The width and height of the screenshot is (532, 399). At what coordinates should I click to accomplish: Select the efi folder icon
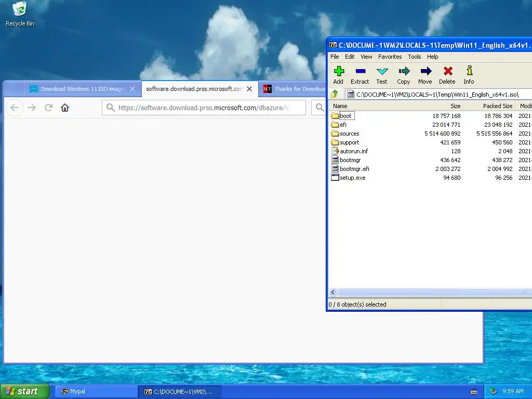click(335, 125)
